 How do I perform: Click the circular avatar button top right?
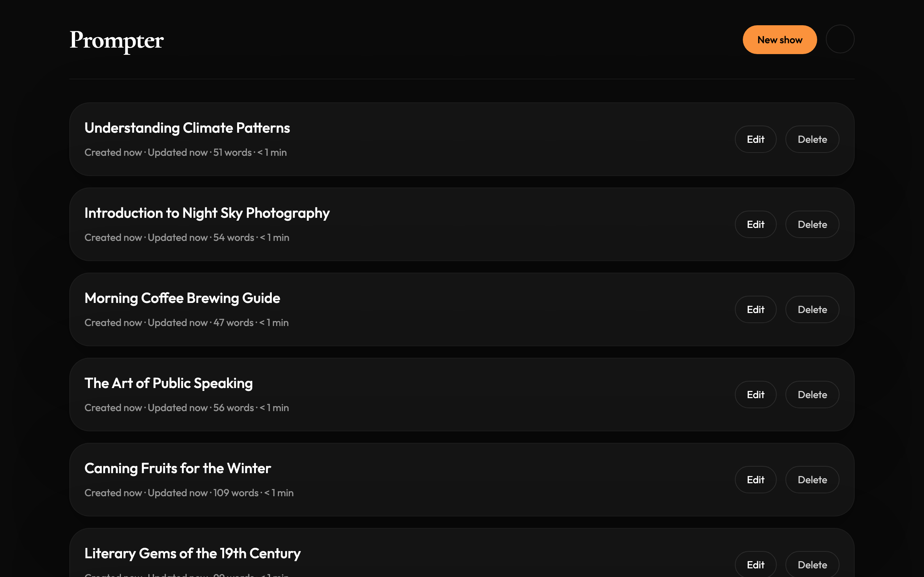coord(840,39)
